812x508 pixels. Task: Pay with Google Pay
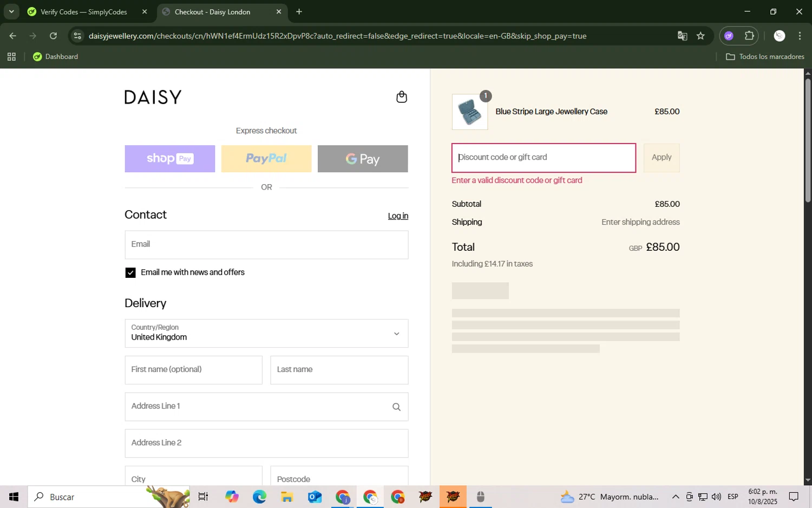363,159
